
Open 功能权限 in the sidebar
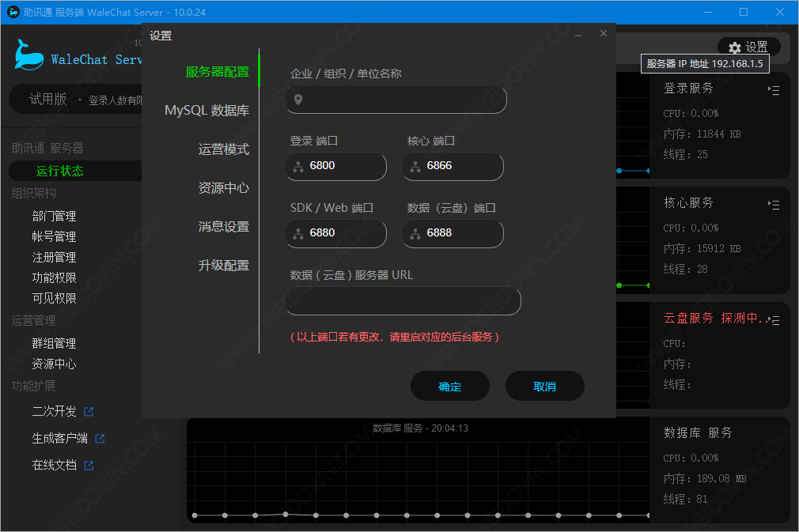[x=54, y=278]
